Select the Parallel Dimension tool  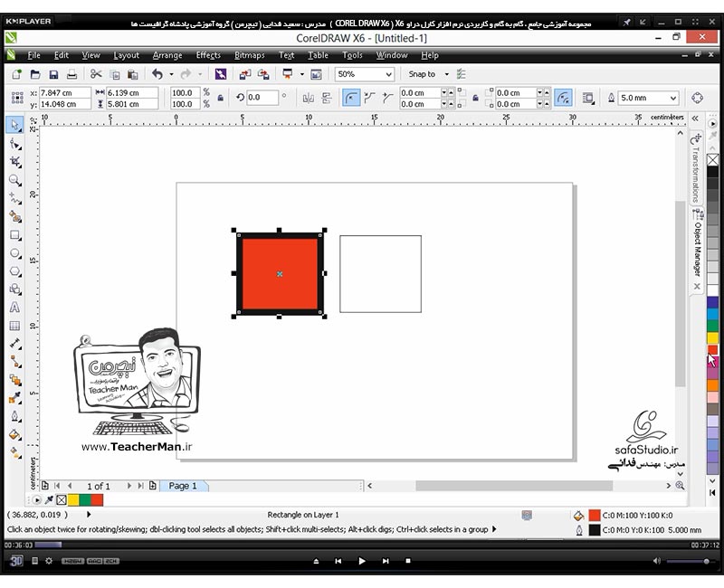(14, 344)
